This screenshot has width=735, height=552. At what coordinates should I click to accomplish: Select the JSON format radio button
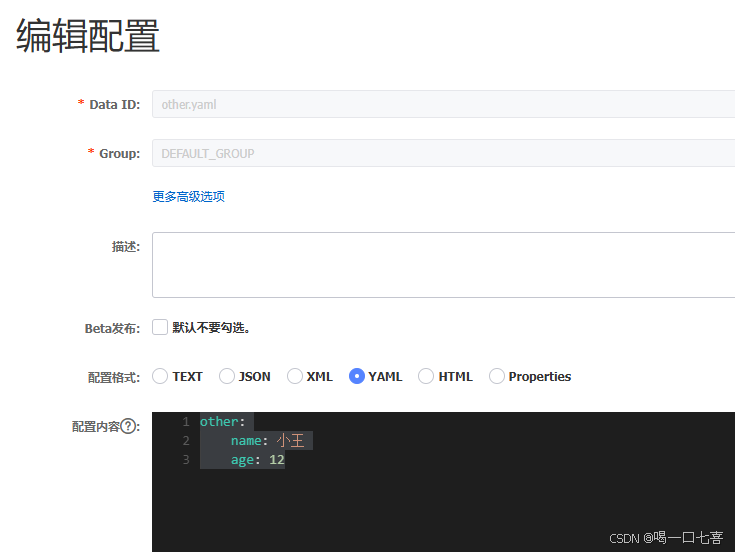227,376
